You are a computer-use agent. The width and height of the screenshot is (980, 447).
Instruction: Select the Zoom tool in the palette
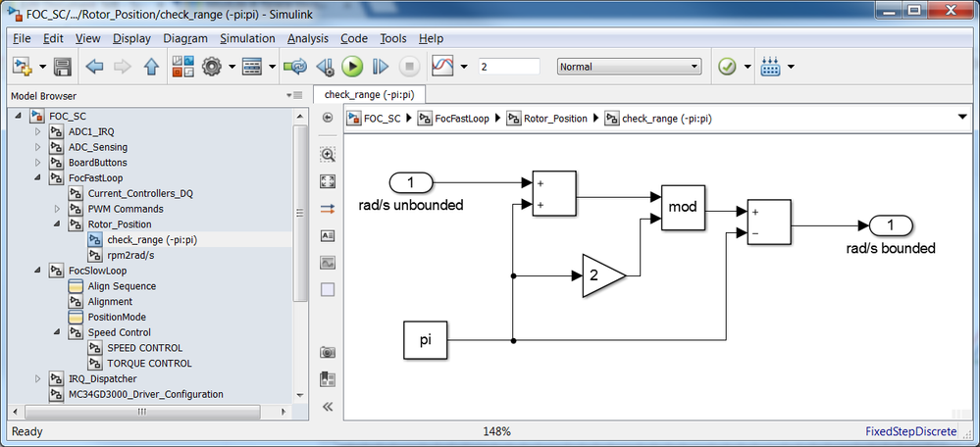328,154
